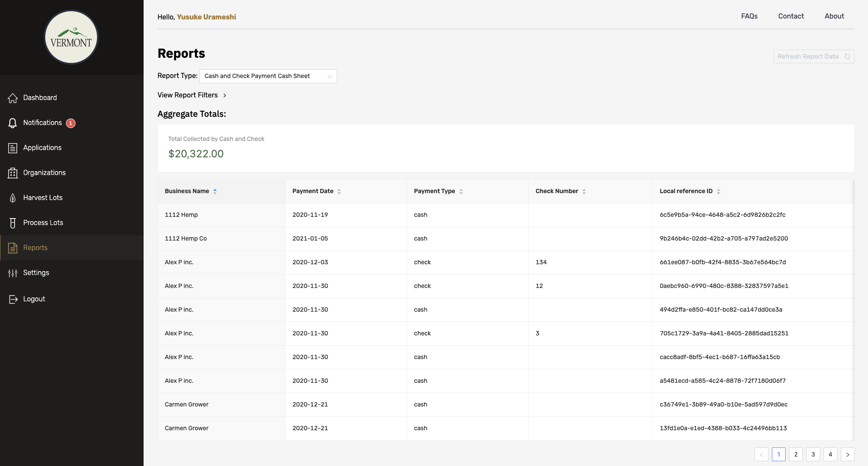Click the Yusuke Urameshi username
The height and width of the screenshot is (466, 868).
206,17
